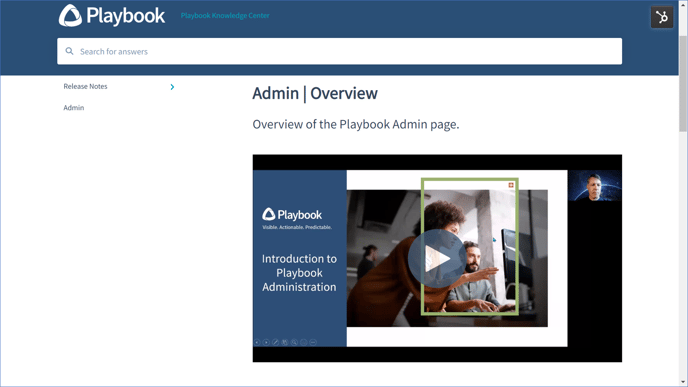Focus the Search for answers field
Viewport: 688px width, 387px height.
pos(339,51)
